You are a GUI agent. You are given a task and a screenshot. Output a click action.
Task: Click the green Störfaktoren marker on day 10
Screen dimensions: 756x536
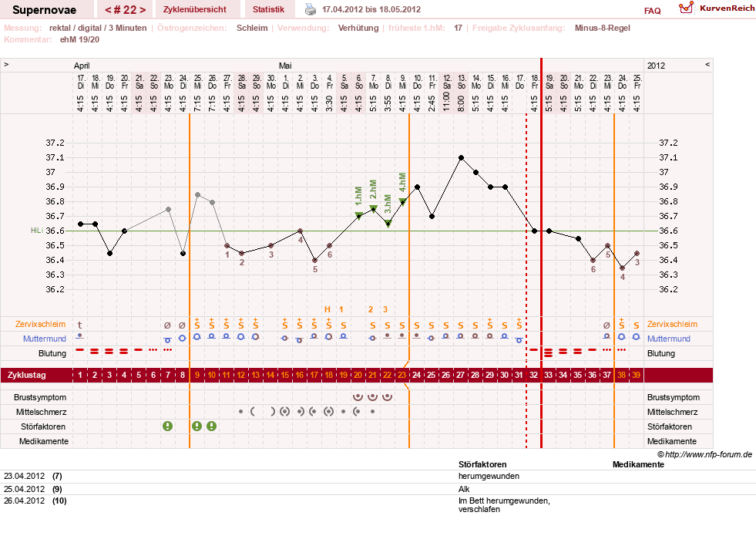(x=212, y=426)
